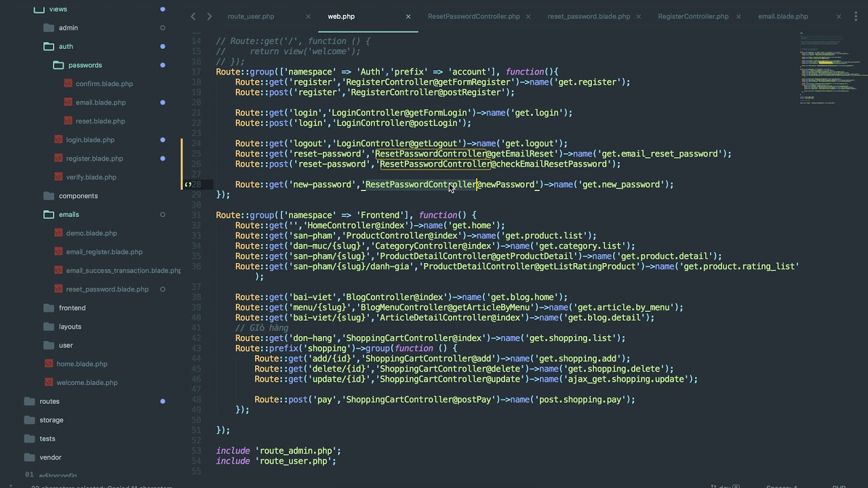Click 'checkEmailResetPassword' in line 26
The height and width of the screenshot is (488, 868).
coord(551,164)
